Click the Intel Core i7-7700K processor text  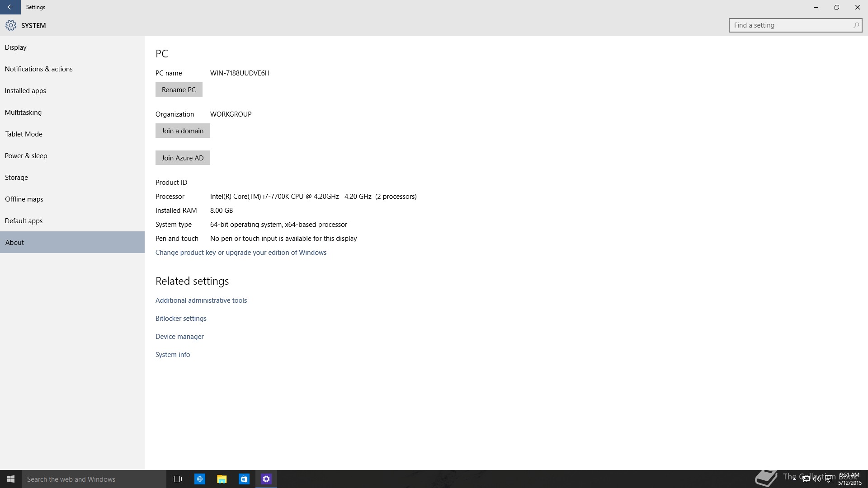(313, 196)
